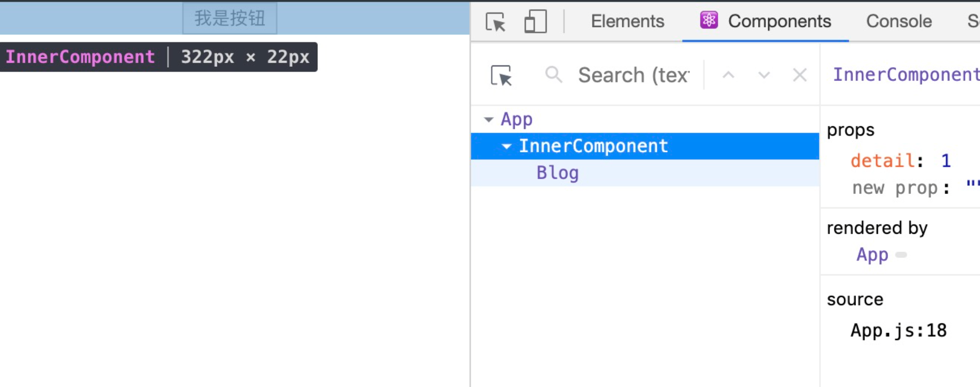The width and height of the screenshot is (980, 387).
Task: Go to previous search result arrow
Action: pyautogui.click(x=728, y=75)
